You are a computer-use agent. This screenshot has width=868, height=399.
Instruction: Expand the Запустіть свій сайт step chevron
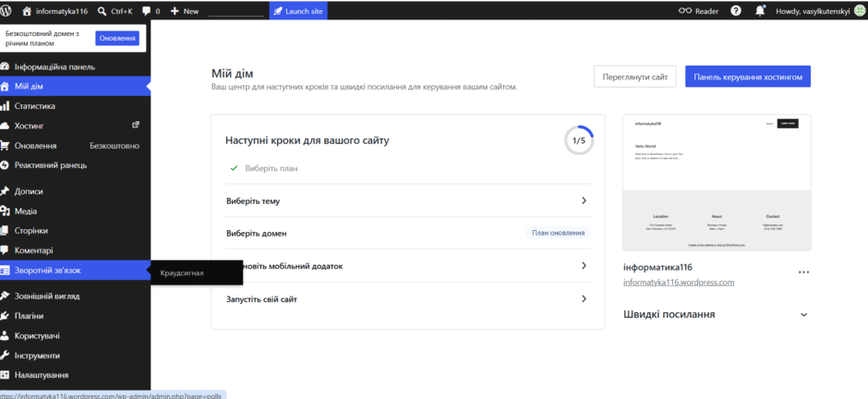(x=584, y=299)
